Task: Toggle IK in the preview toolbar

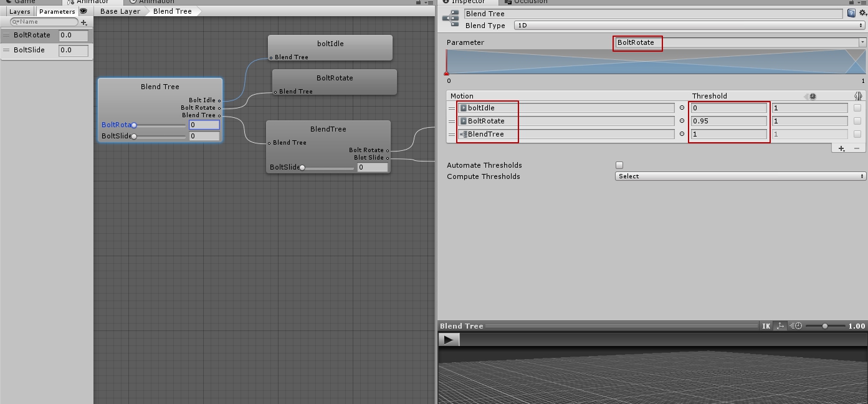Action: [x=766, y=326]
